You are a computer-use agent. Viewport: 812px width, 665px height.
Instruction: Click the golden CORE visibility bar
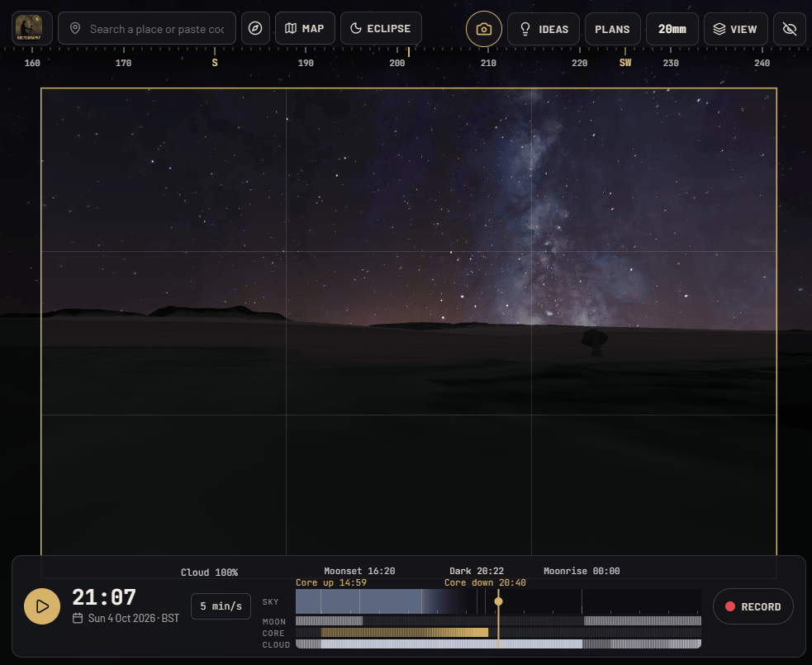point(405,633)
